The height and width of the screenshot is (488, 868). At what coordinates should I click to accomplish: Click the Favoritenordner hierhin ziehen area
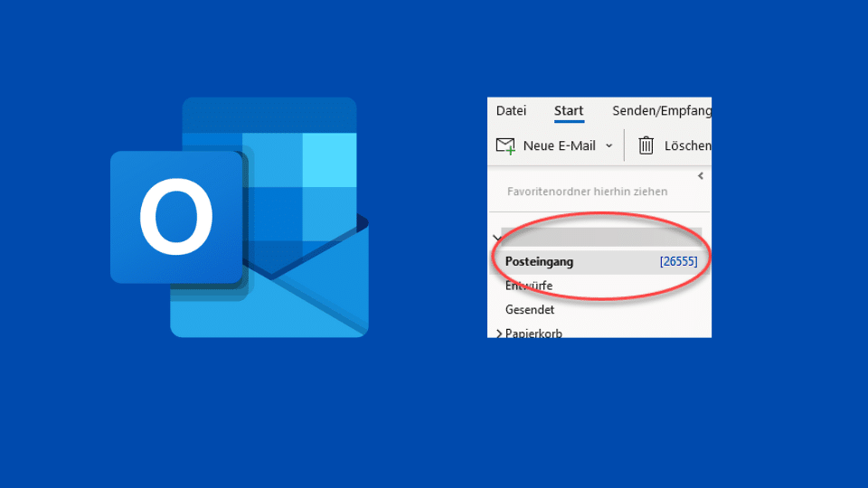coord(587,192)
